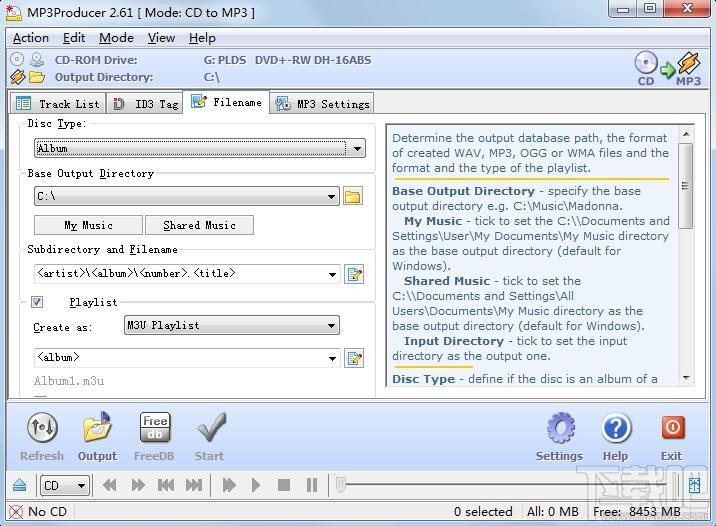The image size is (716, 526).
Task: Click the blue Help question icon
Action: point(616,428)
